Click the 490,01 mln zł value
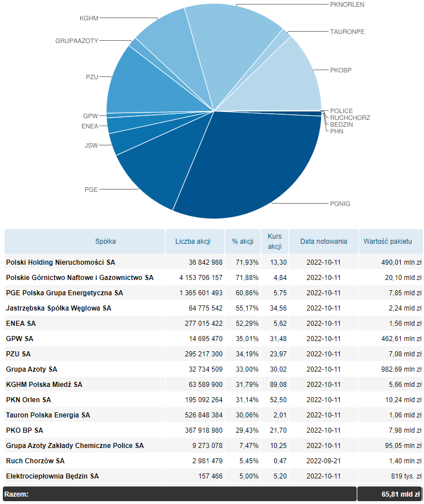 pos(401,262)
